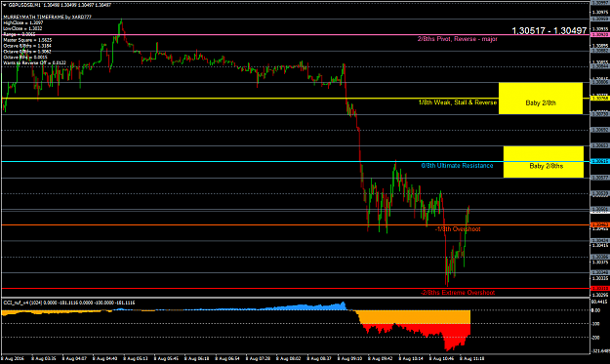Click the yellow 'Baby 2/8ths' box
Image resolution: width=610 pixels, height=364 pixels.
coord(544,162)
